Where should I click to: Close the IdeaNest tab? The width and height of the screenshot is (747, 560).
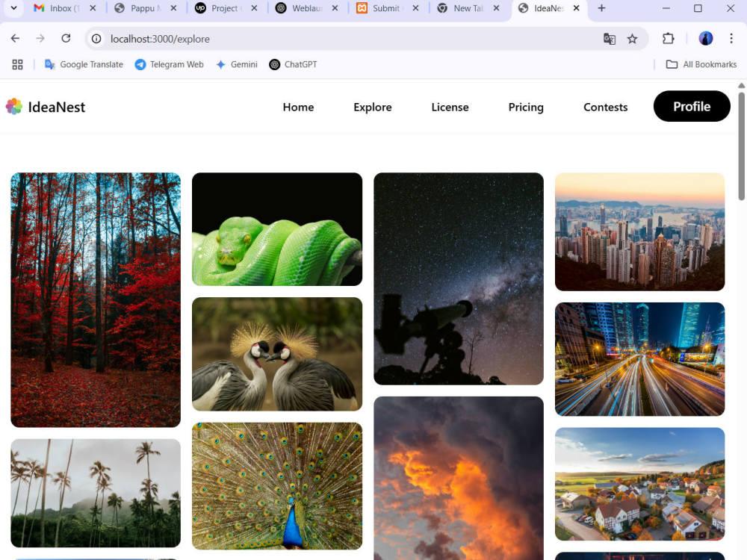577,8
